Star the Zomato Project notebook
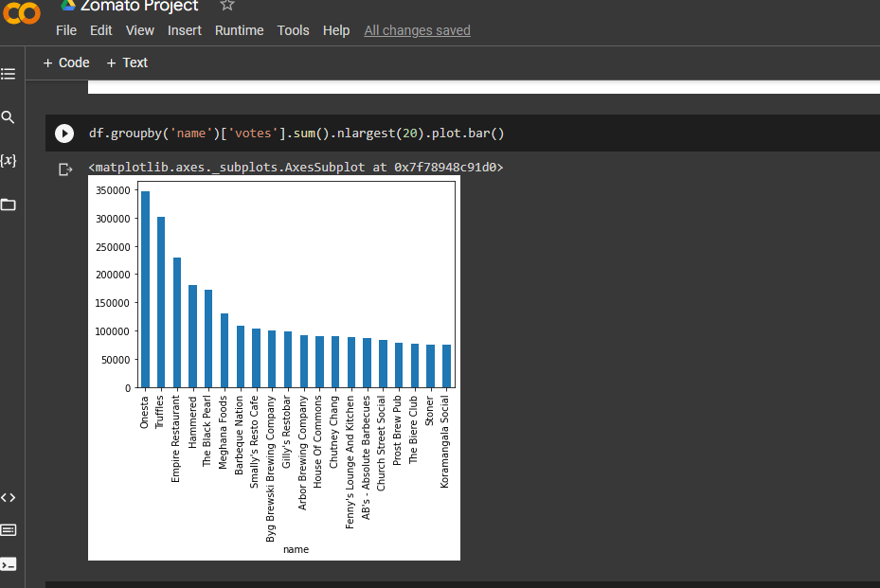The image size is (880, 588). (x=226, y=5)
